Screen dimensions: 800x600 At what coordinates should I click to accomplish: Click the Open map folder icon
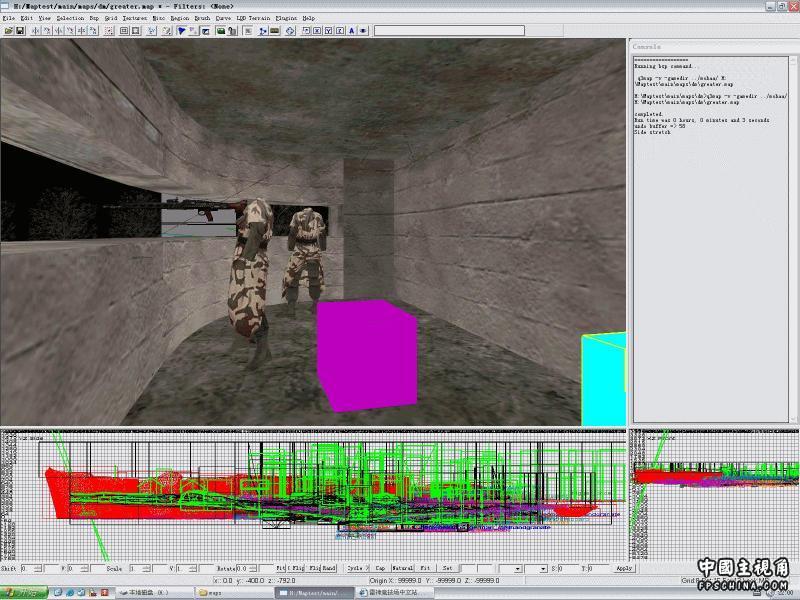click(x=9, y=31)
